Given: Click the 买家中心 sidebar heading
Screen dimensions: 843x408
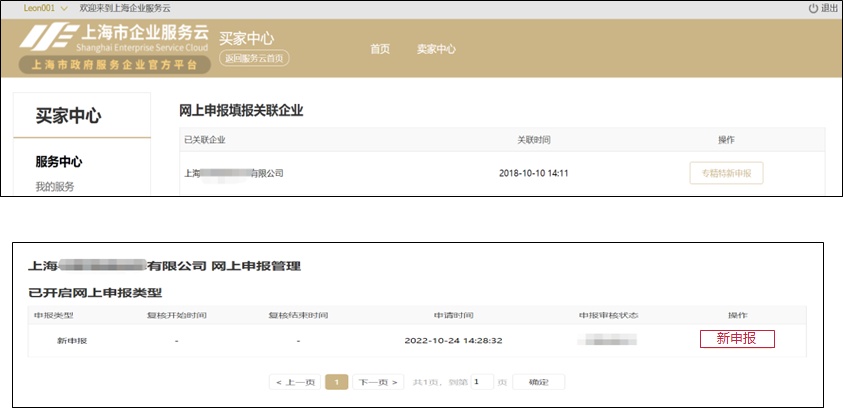Looking at the screenshot, I should click(x=68, y=116).
